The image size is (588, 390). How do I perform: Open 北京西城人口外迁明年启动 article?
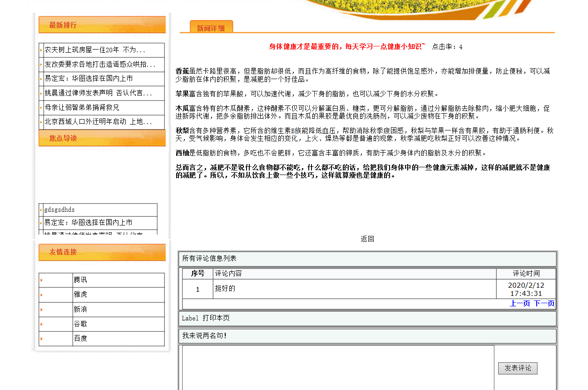pyautogui.click(x=98, y=122)
